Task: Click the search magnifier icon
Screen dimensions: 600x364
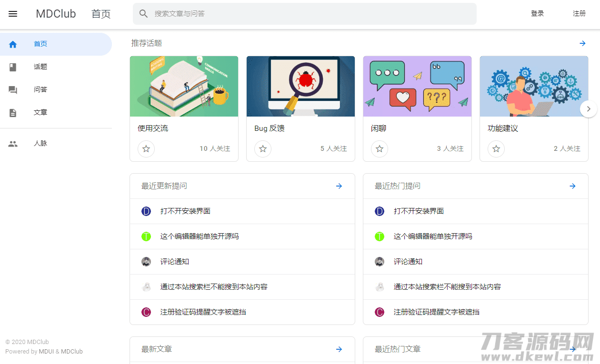Action: pos(143,13)
